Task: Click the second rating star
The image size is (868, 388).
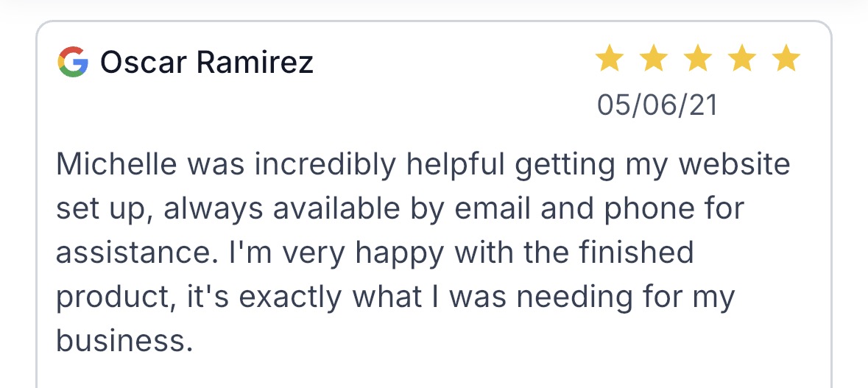Action: pyautogui.click(x=653, y=59)
